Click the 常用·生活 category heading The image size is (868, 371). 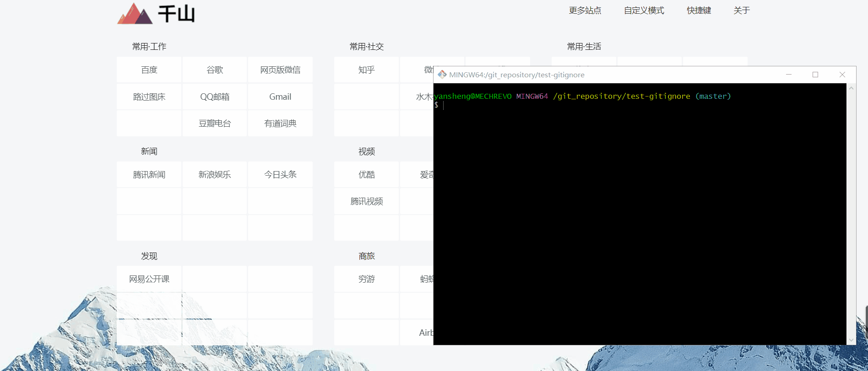click(584, 47)
